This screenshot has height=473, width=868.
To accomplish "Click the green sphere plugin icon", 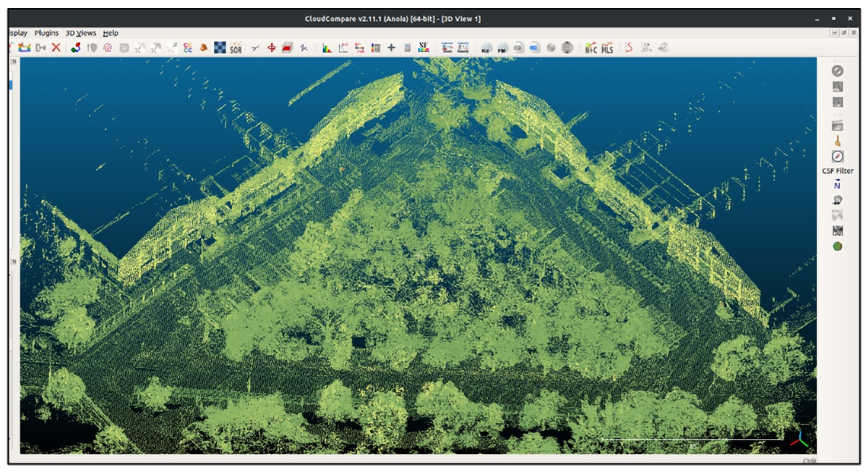I will pos(838,246).
